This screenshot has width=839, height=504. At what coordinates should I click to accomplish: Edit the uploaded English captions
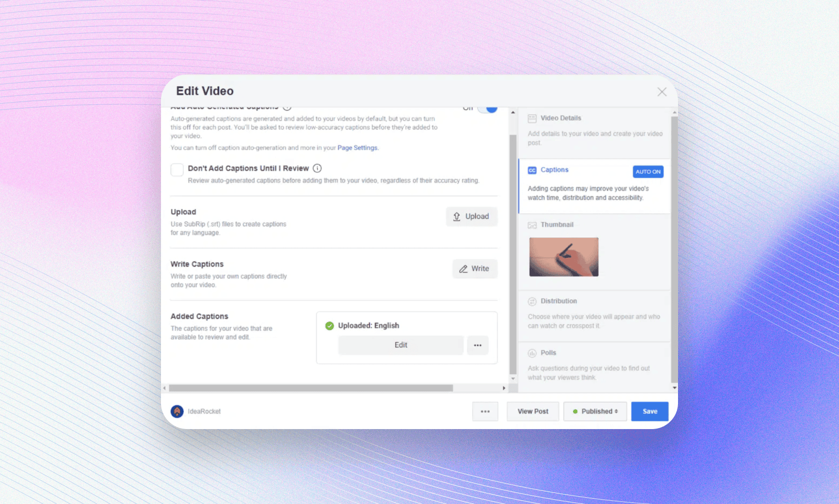tap(401, 345)
